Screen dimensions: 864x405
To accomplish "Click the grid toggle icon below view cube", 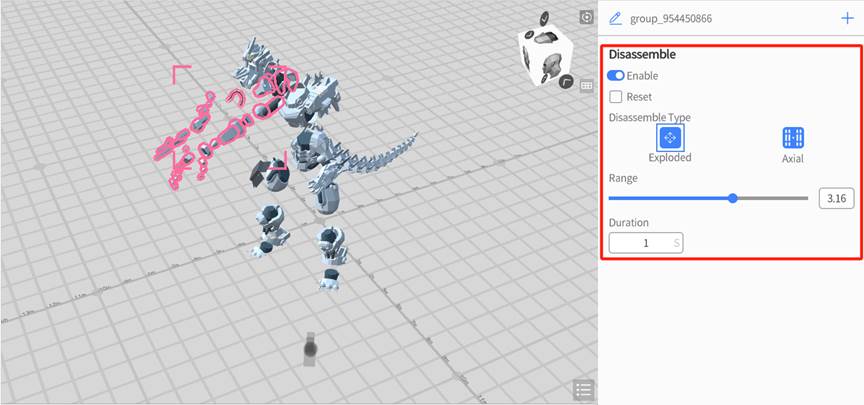I will coord(587,86).
